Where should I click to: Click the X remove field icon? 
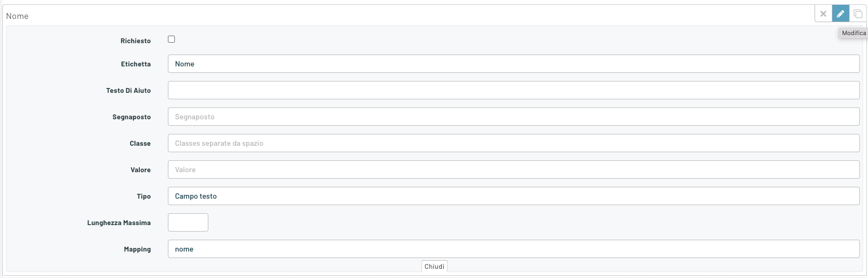823,14
